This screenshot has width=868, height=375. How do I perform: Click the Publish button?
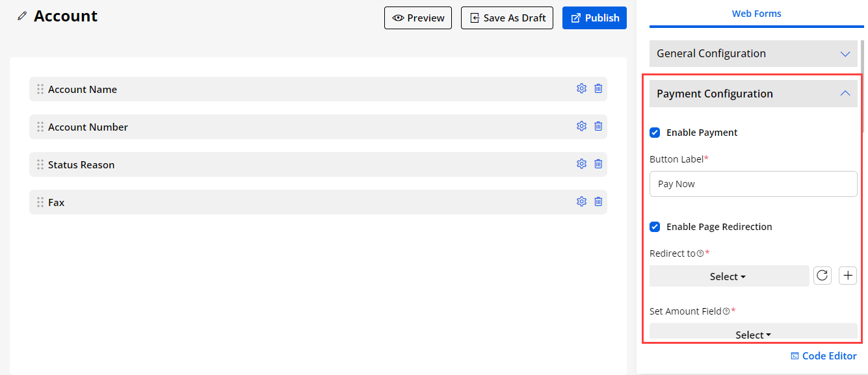tap(594, 18)
